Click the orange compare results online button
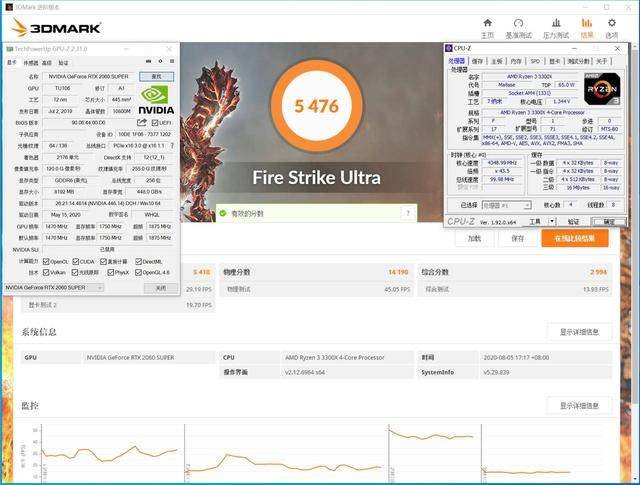This screenshot has height=485, width=640. click(x=574, y=239)
